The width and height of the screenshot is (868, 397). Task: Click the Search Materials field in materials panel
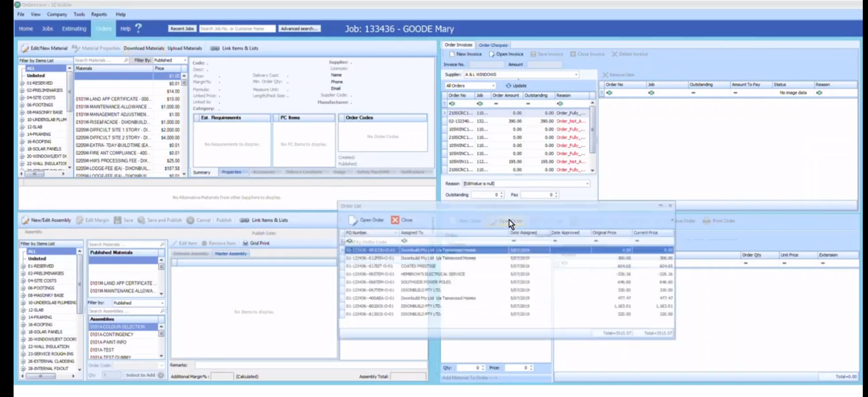point(101,61)
